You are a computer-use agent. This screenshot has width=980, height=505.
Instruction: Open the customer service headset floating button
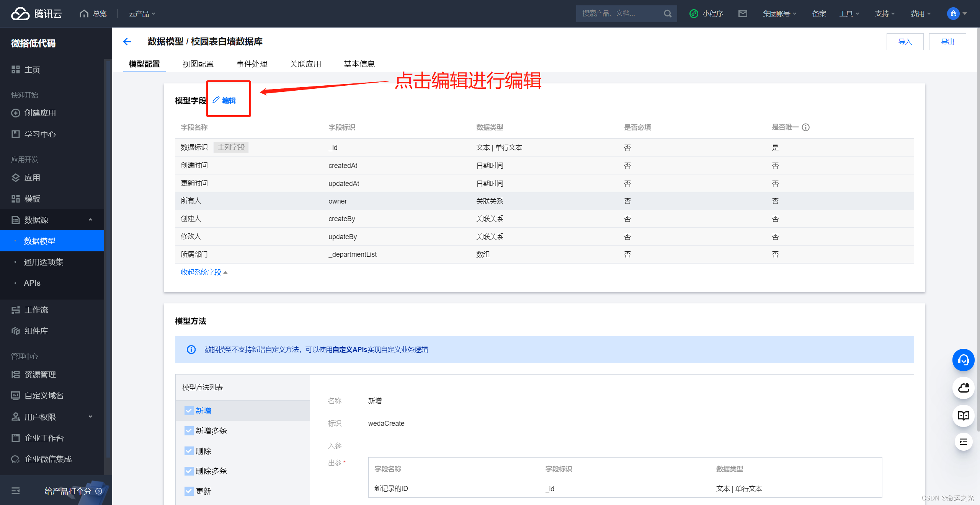pos(963,360)
